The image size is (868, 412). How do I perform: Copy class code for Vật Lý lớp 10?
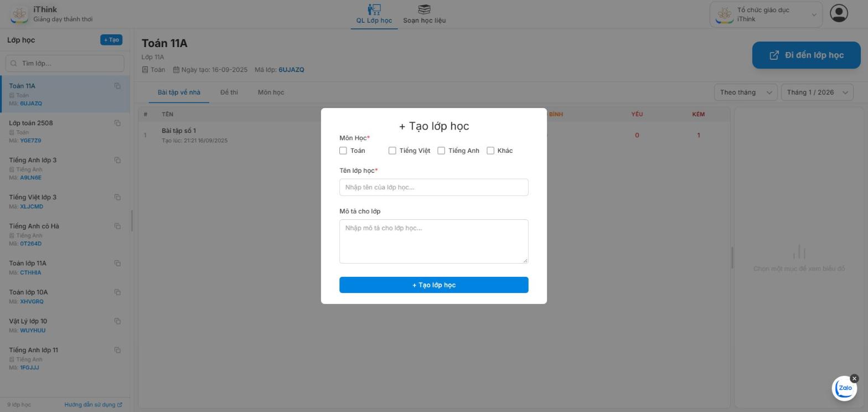(x=117, y=321)
